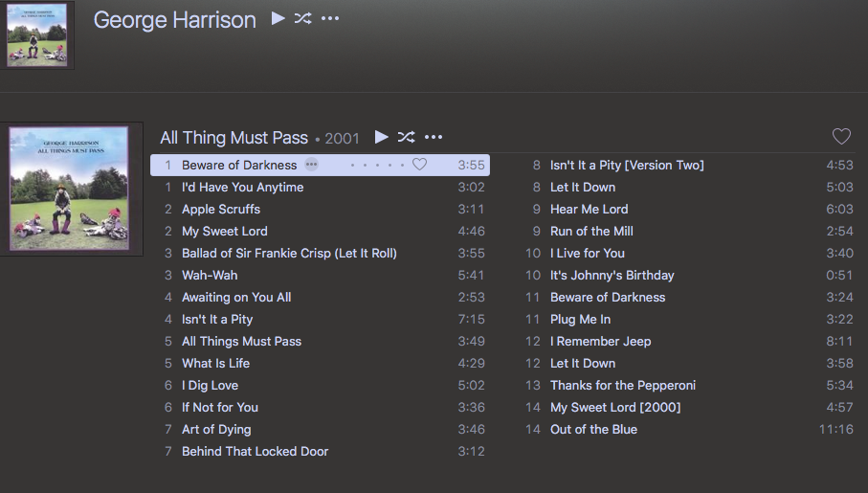Select the track Isn't It a Pity 7:15

pyautogui.click(x=320, y=319)
